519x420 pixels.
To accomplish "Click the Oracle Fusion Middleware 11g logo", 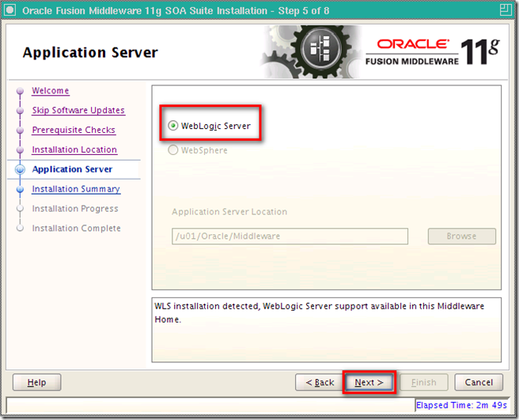I will pos(433,51).
